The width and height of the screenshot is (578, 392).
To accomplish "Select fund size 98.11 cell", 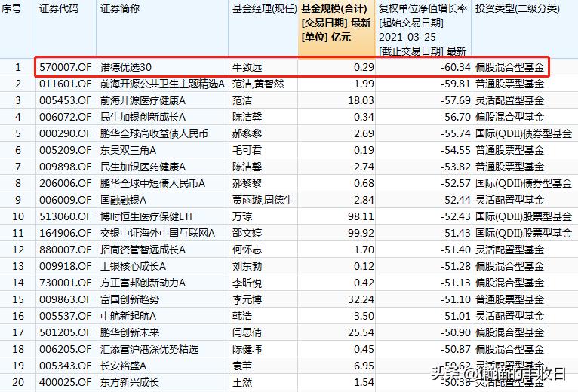I will pyautogui.click(x=361, y=216).
